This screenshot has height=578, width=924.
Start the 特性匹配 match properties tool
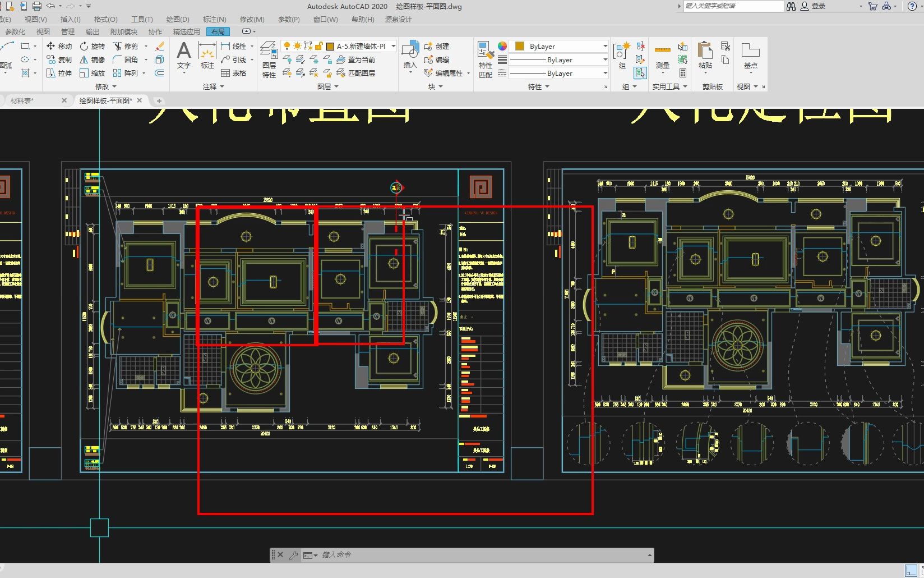click(x=486, y=59)
